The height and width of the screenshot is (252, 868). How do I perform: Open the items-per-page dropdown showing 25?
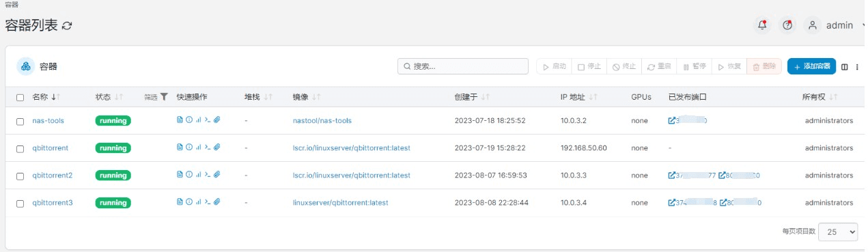click(838, 232)
